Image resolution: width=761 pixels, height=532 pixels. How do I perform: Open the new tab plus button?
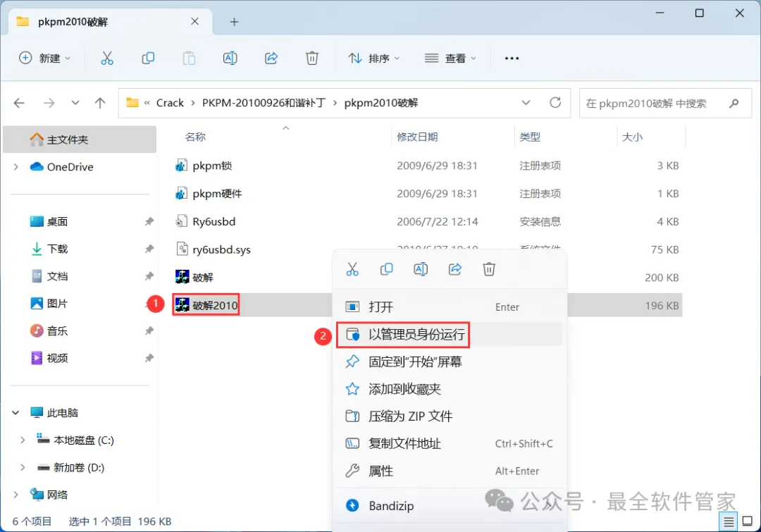pos(234,22)
